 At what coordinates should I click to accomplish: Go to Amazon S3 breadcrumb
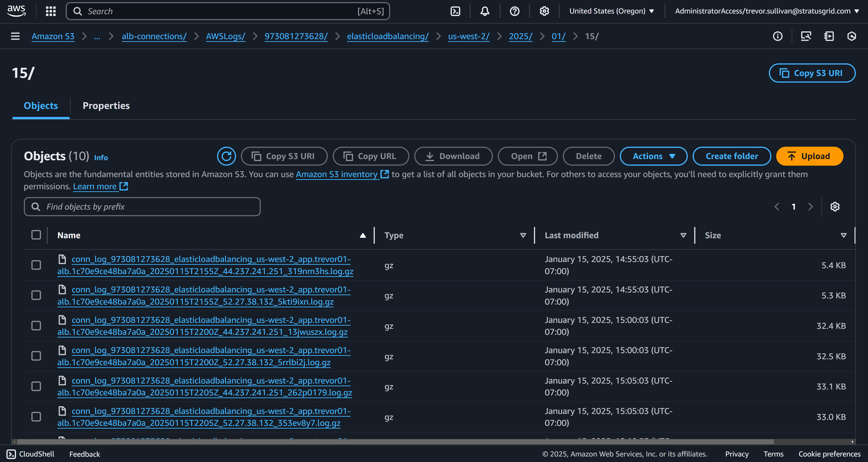click(53, 36)
